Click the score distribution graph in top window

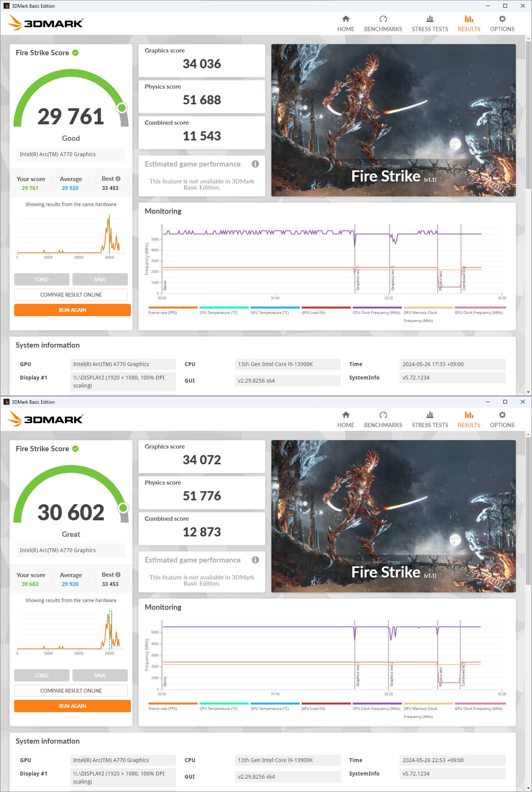(71, 236)
